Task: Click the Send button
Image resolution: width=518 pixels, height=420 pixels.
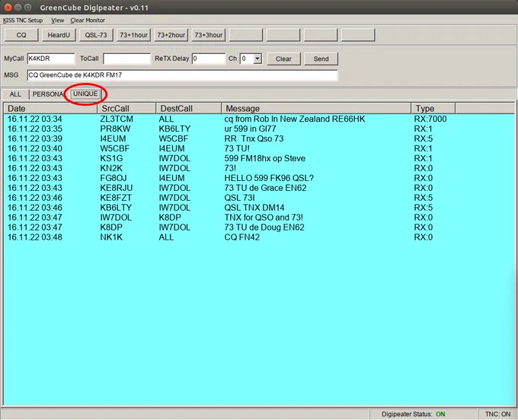Action: [321, 59]
